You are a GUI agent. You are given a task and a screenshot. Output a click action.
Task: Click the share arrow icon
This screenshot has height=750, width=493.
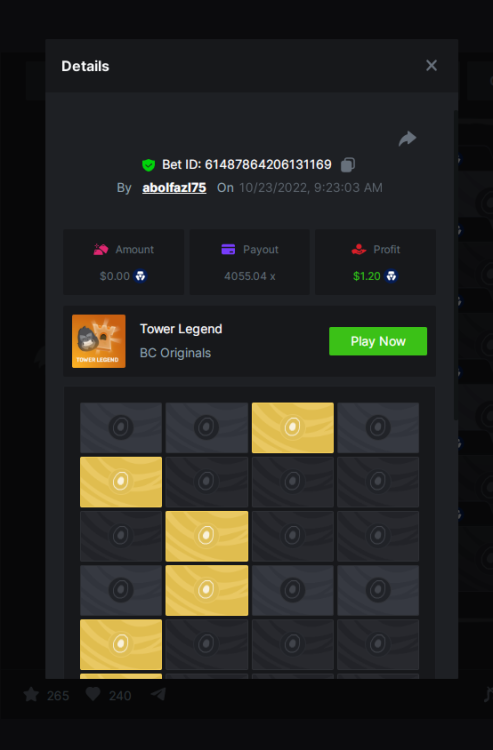407,139
